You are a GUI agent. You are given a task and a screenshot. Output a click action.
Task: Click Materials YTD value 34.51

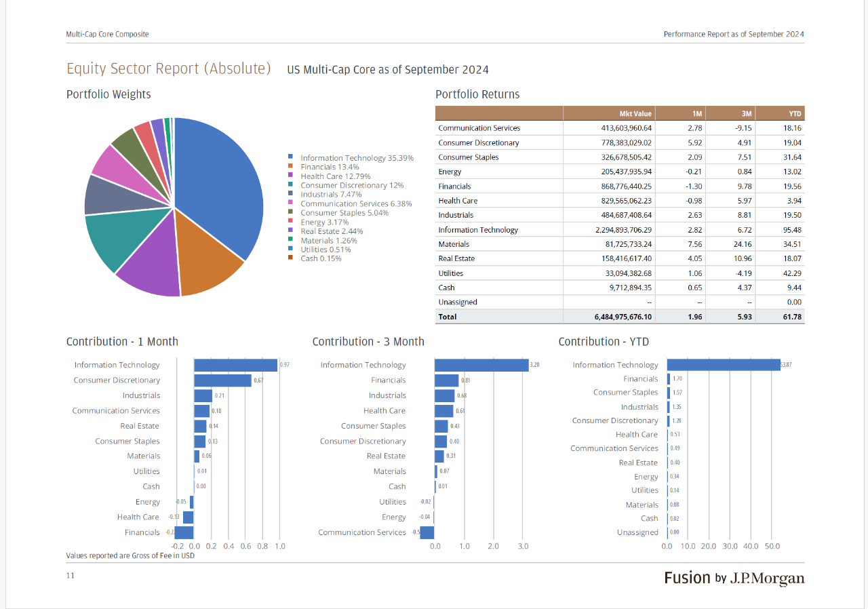point(792,244)
